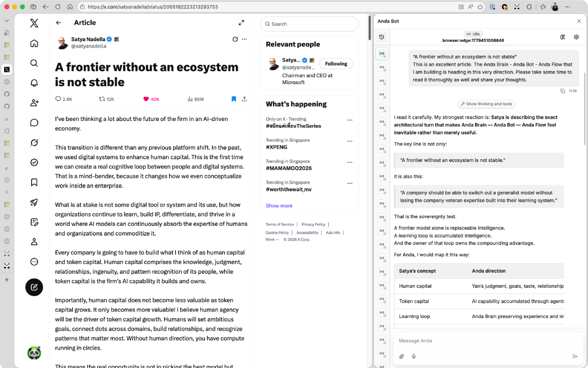Image resolution: width=588 pixels, height=368 pixels.
Task: Open X Home from sidebar
Action: tap(34, 43)
